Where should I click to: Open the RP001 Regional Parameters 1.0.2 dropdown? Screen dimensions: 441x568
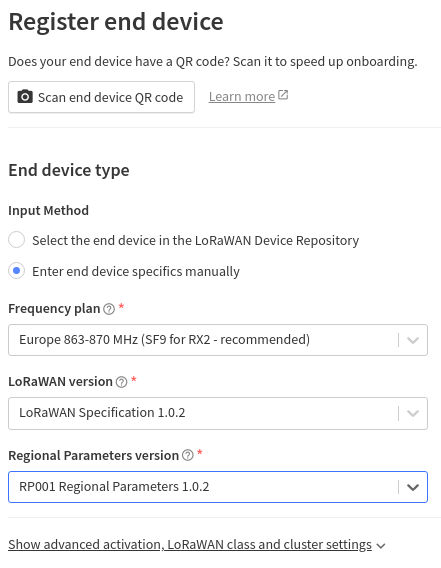(x=218, y=487)
